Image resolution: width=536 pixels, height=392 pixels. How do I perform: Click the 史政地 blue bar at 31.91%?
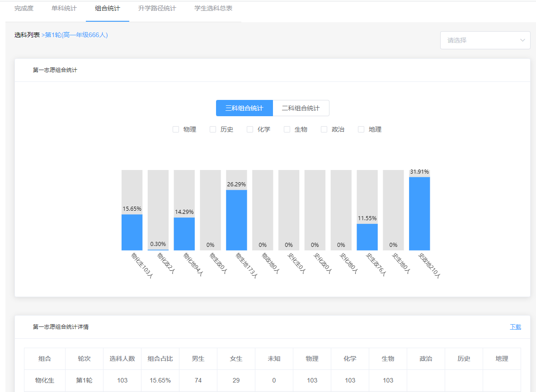pos(419,214)
